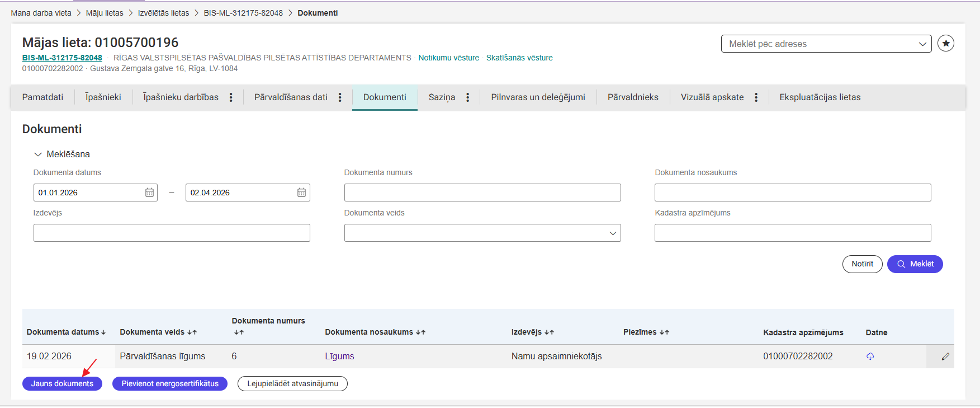Click the Meklēt search button
The height and width of the screenshot is (408, 980).
(915, 264)
